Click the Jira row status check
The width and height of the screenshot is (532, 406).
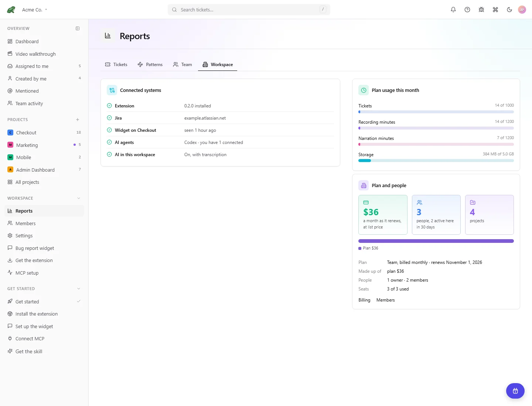tap(109, 118)
